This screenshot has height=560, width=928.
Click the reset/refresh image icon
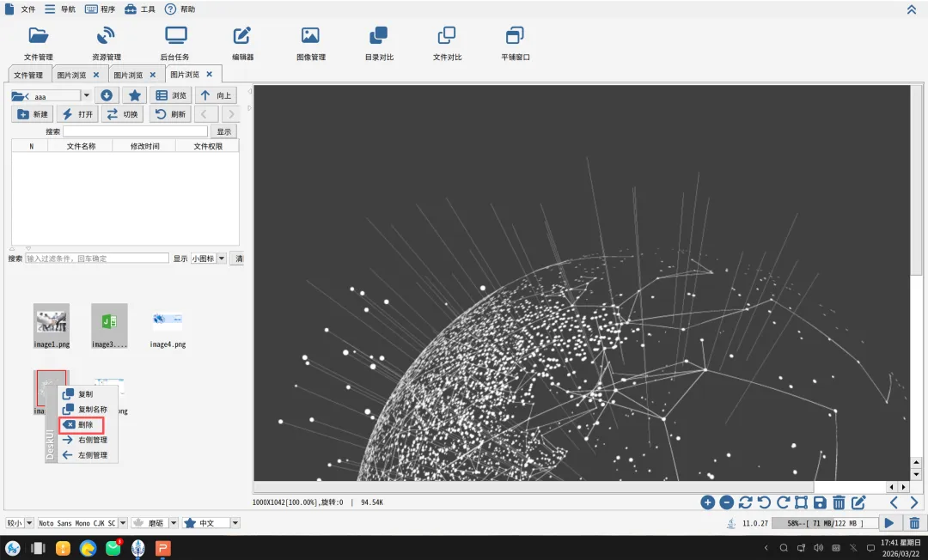746,502
